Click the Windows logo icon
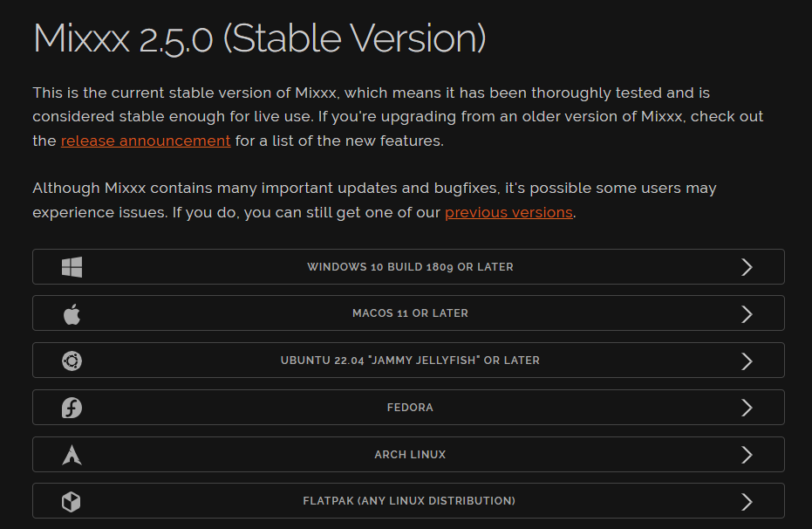This screenshot has height=529, width=812. (72, 267)
